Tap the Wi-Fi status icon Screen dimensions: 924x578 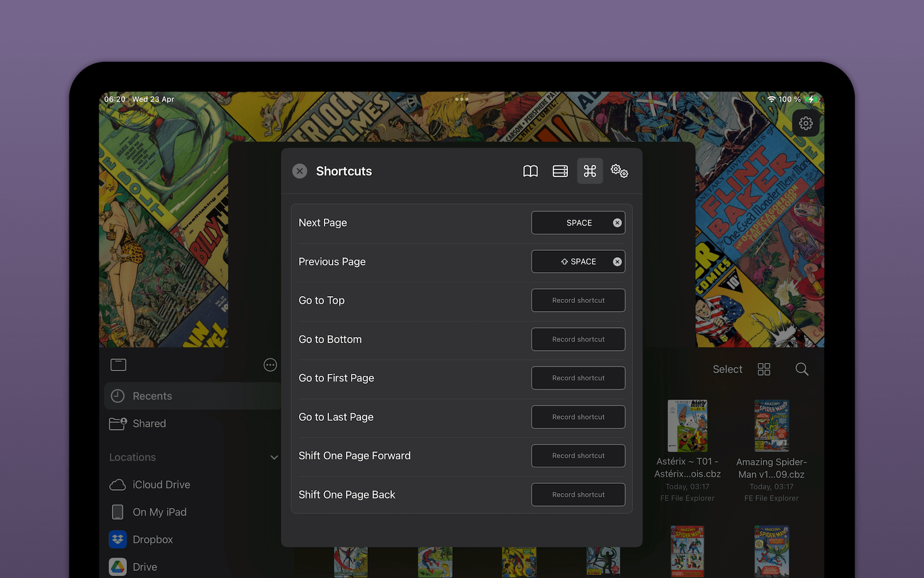[772, 99]
